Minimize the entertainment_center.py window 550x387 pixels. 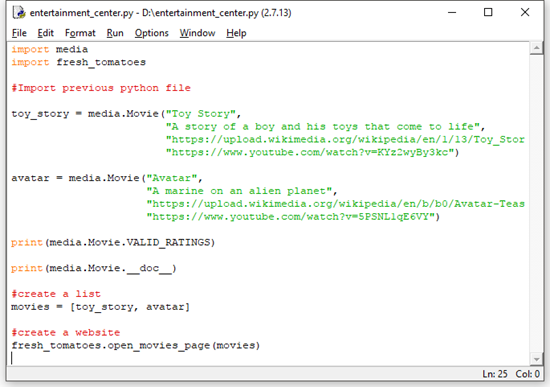[x=452, y=13]
